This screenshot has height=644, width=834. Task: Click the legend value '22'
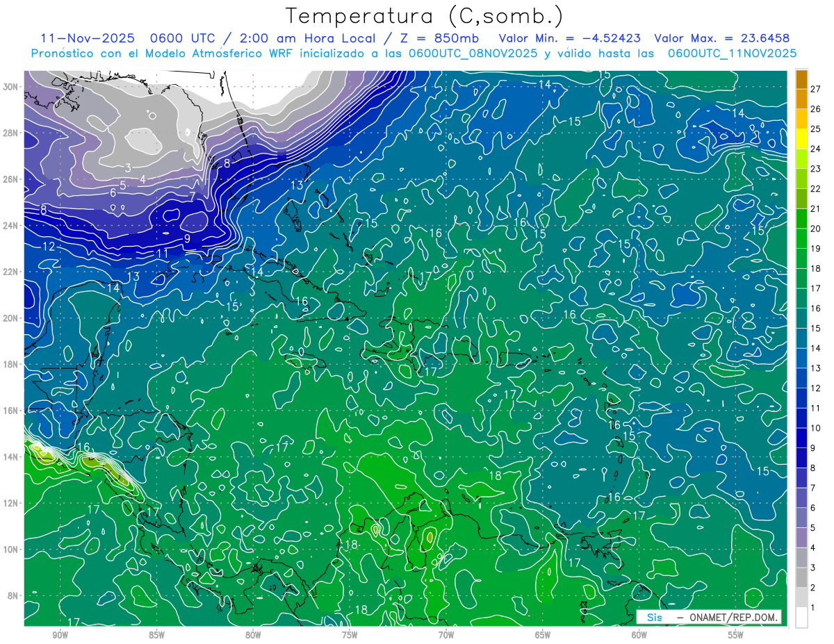(x=816, y=189)
